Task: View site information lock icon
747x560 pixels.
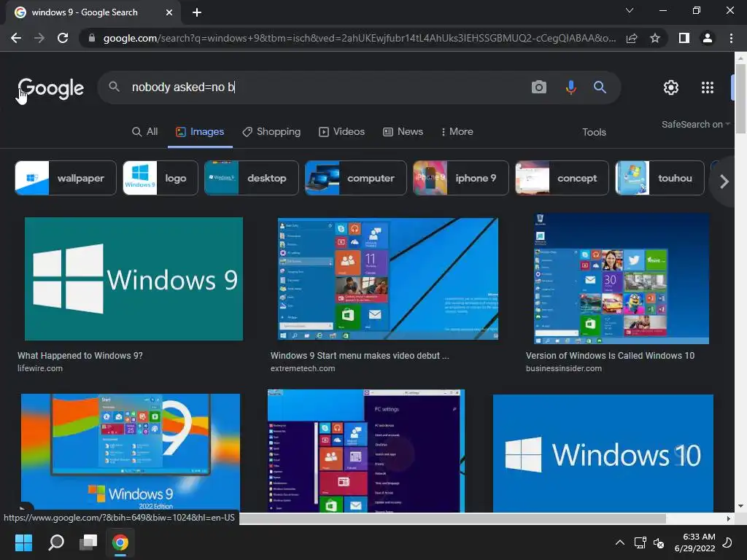Action: pyautogui.click(x=91, y=38)
